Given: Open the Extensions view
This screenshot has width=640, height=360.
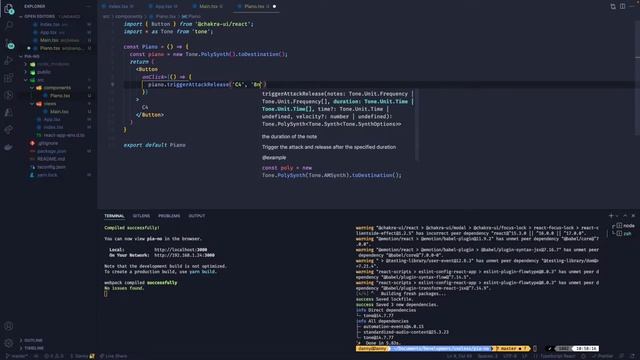Looking at the screenshot, I should tap(9, 78).
